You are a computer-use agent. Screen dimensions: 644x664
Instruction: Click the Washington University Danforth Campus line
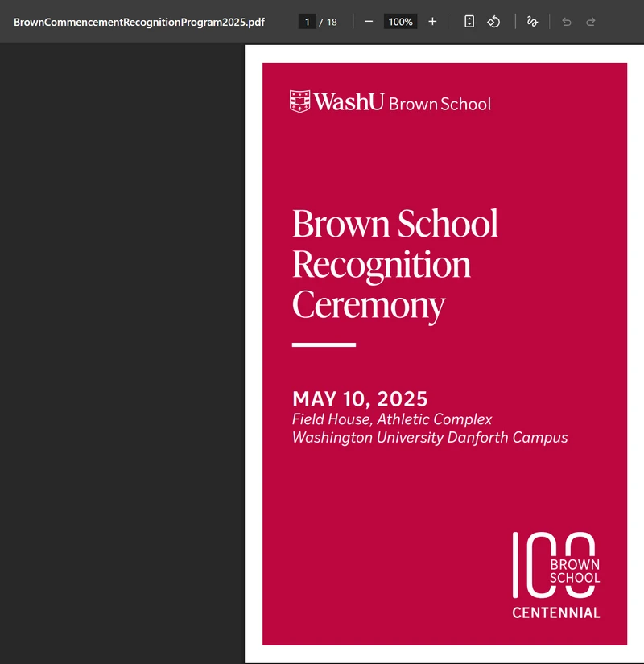tap(430, 438)
